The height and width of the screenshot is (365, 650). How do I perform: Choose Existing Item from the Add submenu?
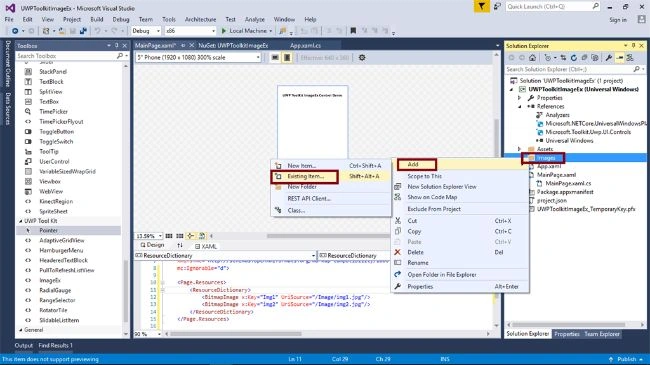[305, 176]
